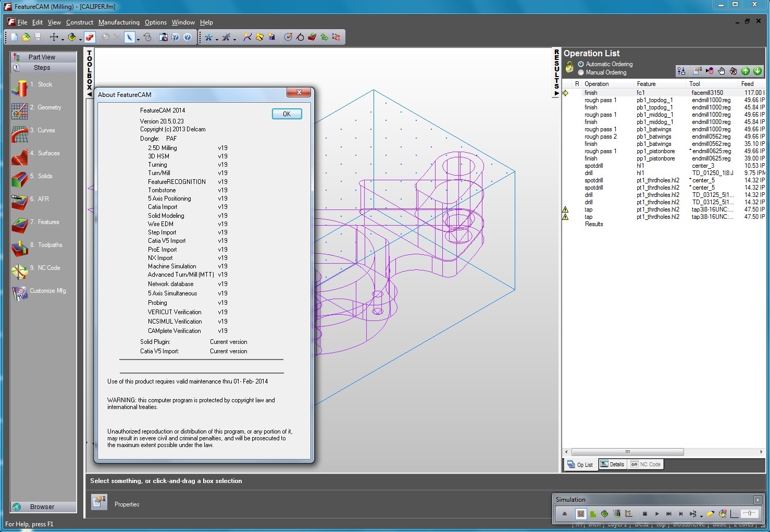770x532 pixels.
Task: Open the Edit menu
Action: pos(38,22)
